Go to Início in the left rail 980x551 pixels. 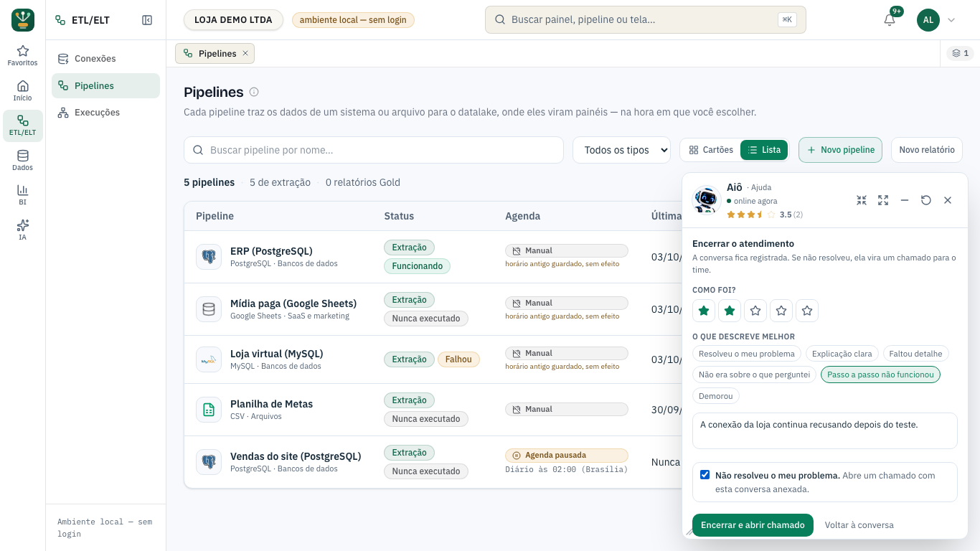[x=23, y=91]
